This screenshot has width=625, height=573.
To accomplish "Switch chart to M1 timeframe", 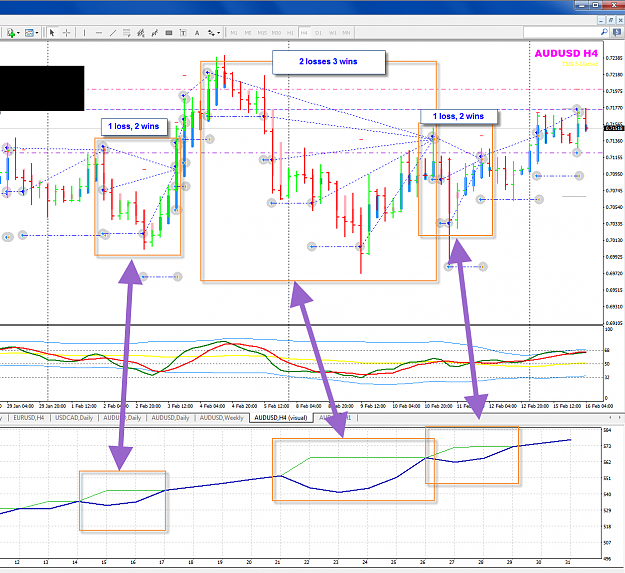I will (x=234, y=33).
